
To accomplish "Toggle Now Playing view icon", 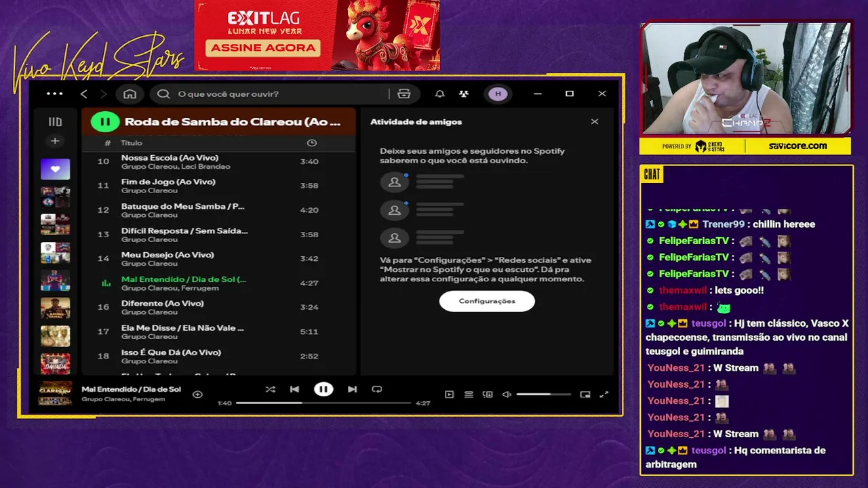I will tap(449, 394).
